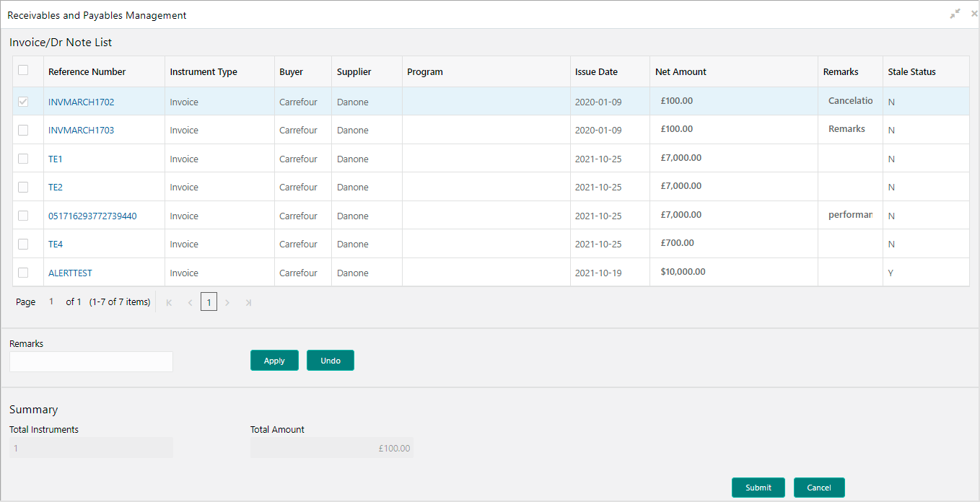The image size is (980, 502).
Task: Click the TE1 £7,000.00 amount cell
Action: pos(734,158)
